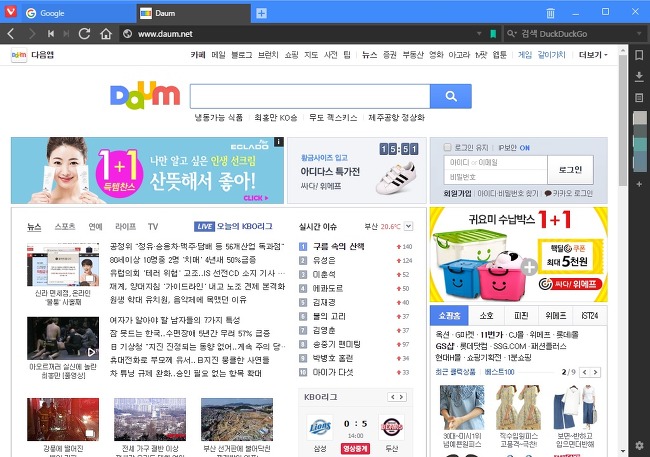Open the 회원가입 link
The height and width of the screenshot is (457, 650).
tap(458, 193)
